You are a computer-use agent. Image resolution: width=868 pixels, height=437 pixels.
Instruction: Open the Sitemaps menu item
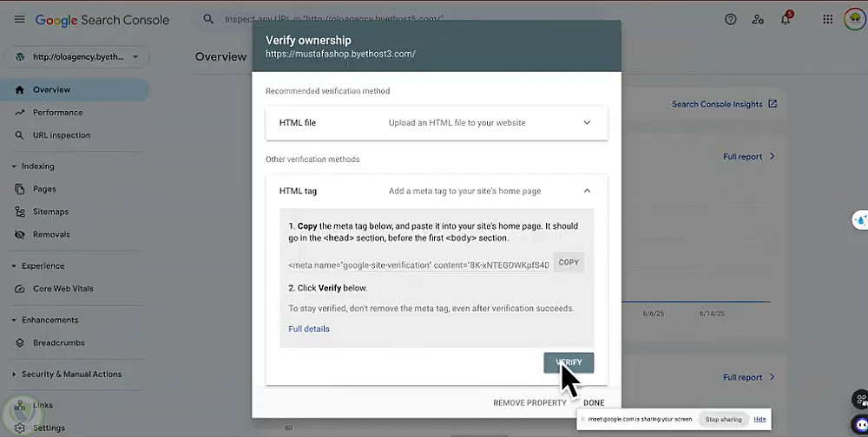coord(50,212)
